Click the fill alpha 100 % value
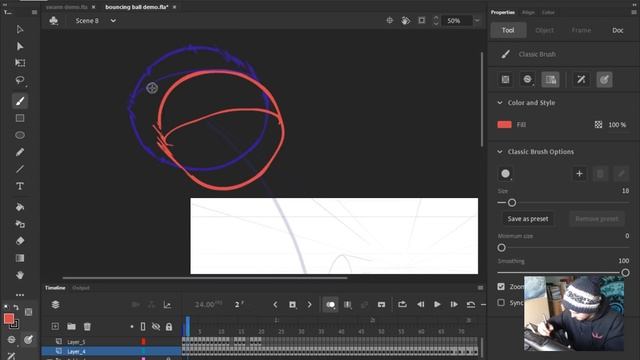 click(x=617, y=125)
